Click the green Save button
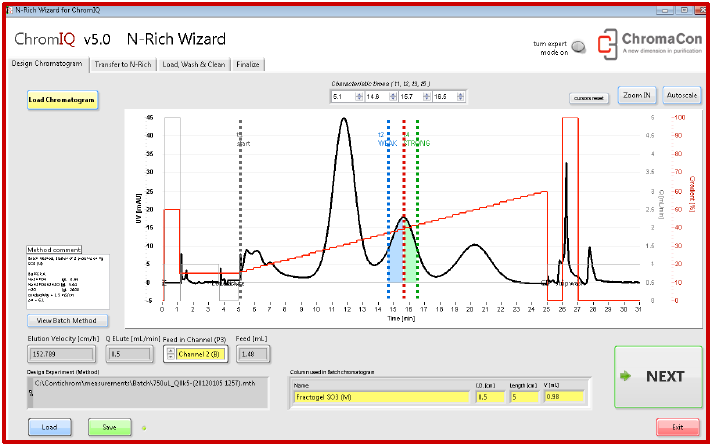This screenshot has height=447, width=713. (x=109, y=427)
